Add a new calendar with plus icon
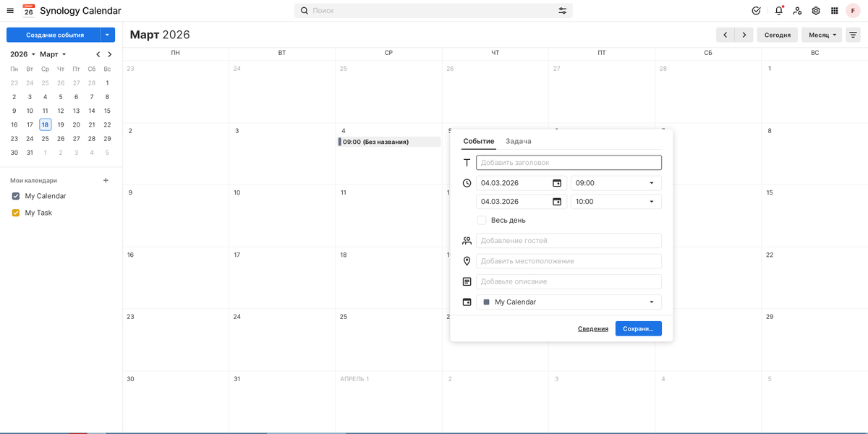 coord(106,180)
